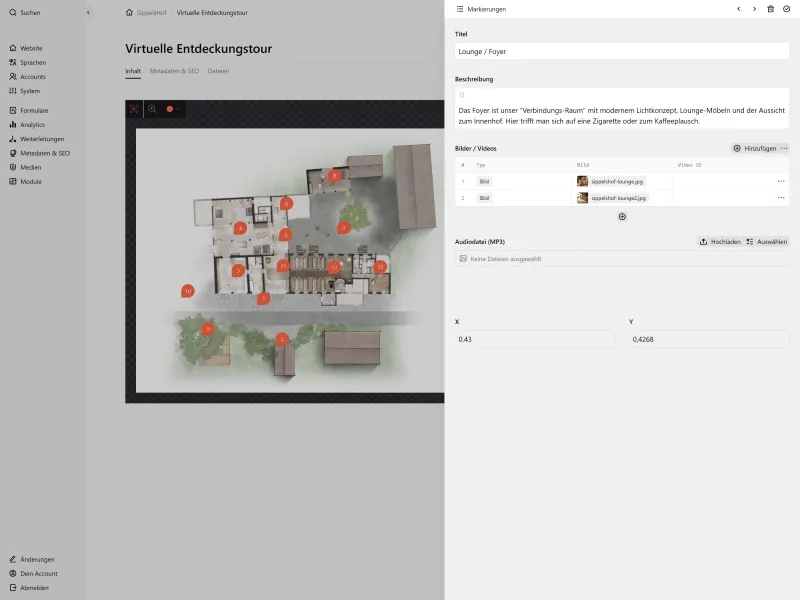Click the X coordinate input field

tap(534, 338)
